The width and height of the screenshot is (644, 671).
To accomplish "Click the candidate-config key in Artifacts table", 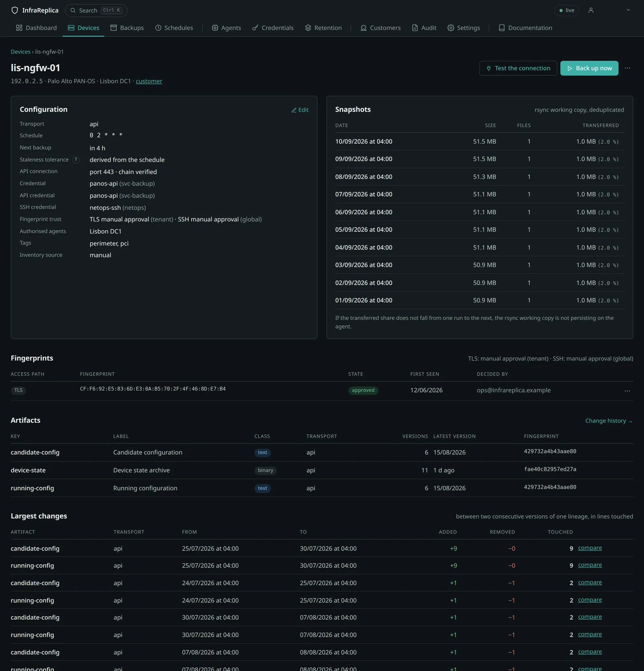I will (35, 452).
